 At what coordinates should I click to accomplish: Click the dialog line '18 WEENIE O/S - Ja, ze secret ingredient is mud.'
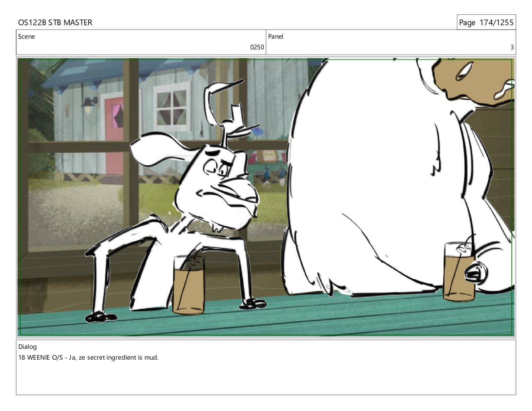[88, 358]
